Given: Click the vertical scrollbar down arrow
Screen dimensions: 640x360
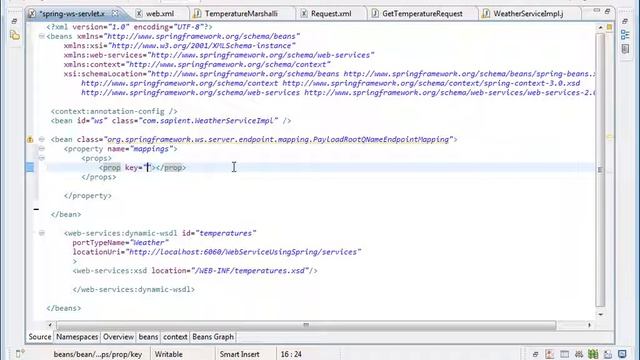Looking at the screenshot, I should [x=600, y=314].
